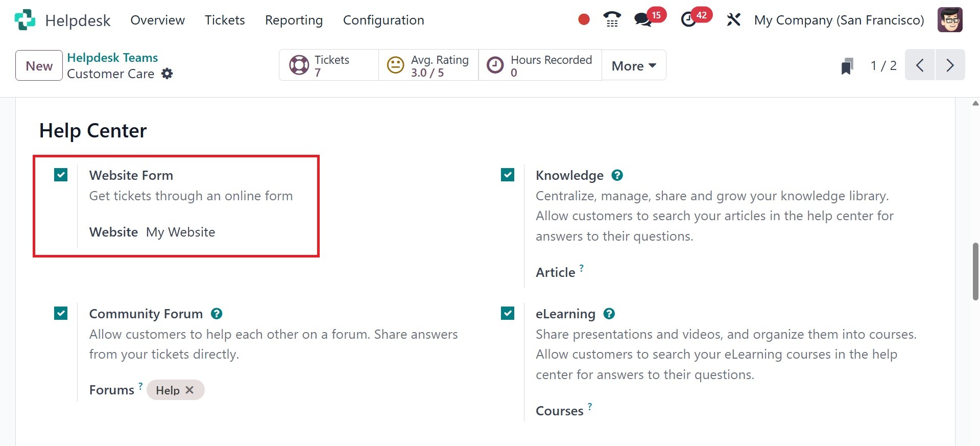Viewport: 980px width, 446px height.
Task: Click the bookmark icon near the pager
Action: (847, 66)
